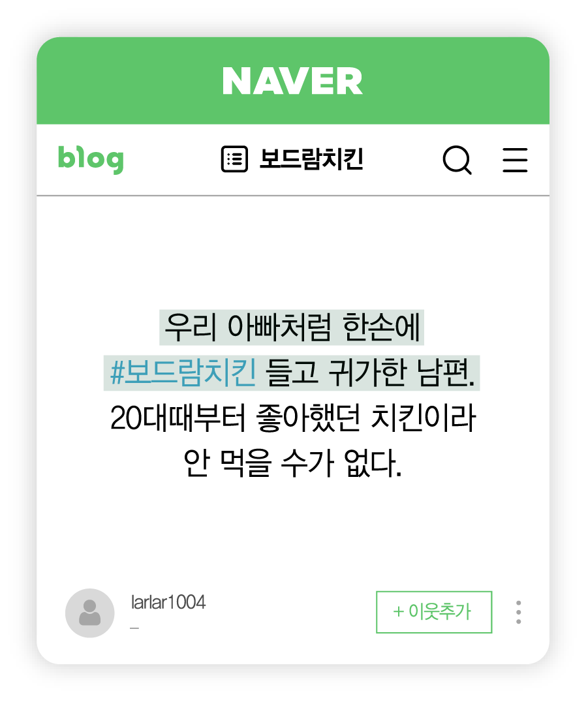Open larlar1004 user profile name

click(x=168, y=603)
